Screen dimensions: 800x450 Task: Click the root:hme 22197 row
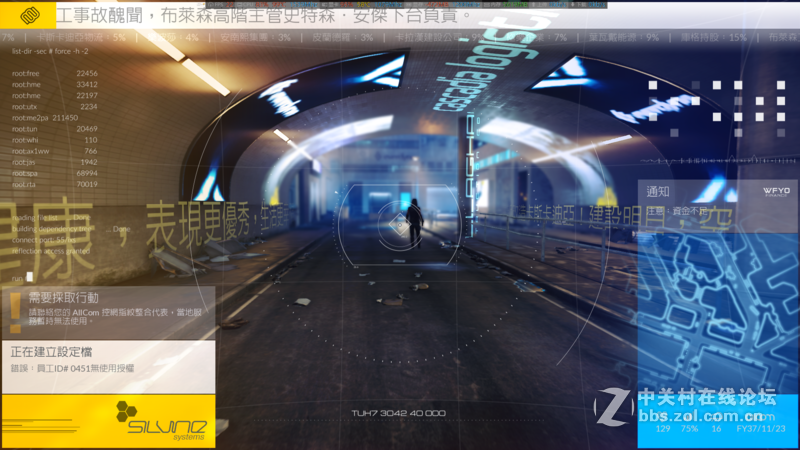click(55, 96)
